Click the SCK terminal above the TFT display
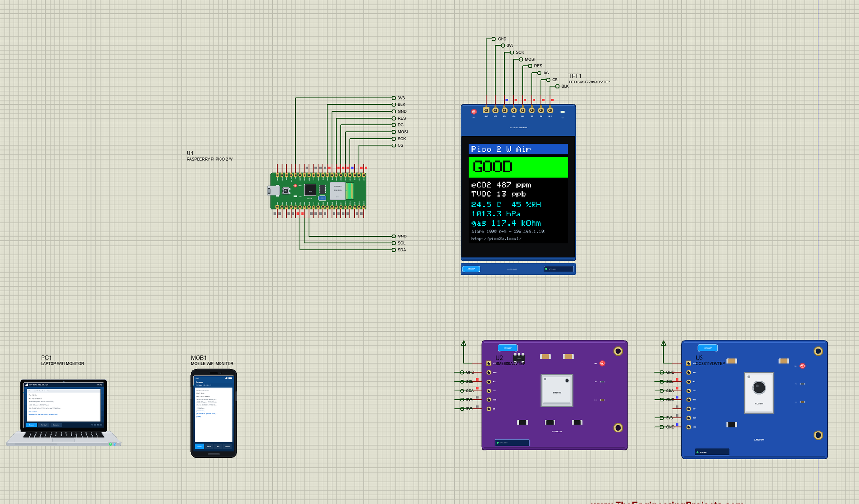Screen dimensions: 859x504 (512, 52)
